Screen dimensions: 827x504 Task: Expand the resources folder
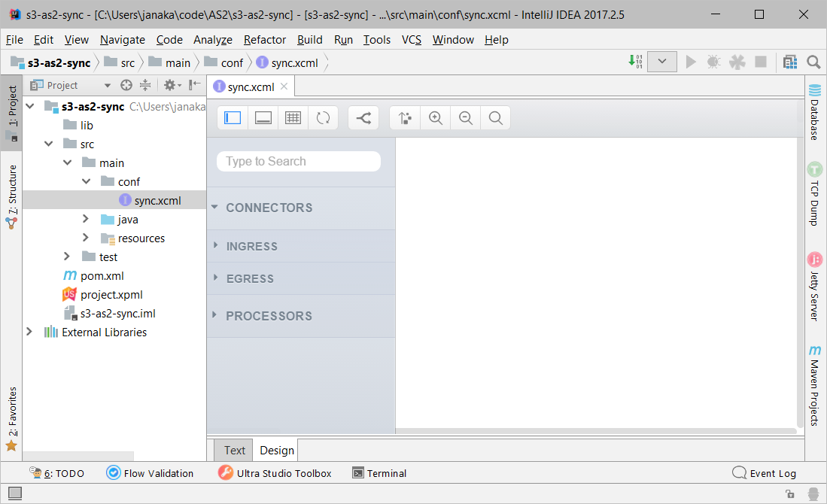[x=86, y=237]
